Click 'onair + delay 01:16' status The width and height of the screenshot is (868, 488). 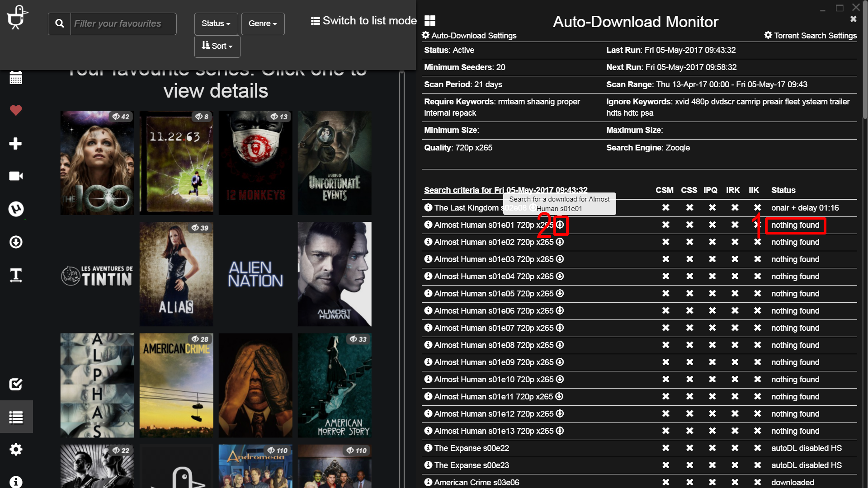(x=805, y=208)
